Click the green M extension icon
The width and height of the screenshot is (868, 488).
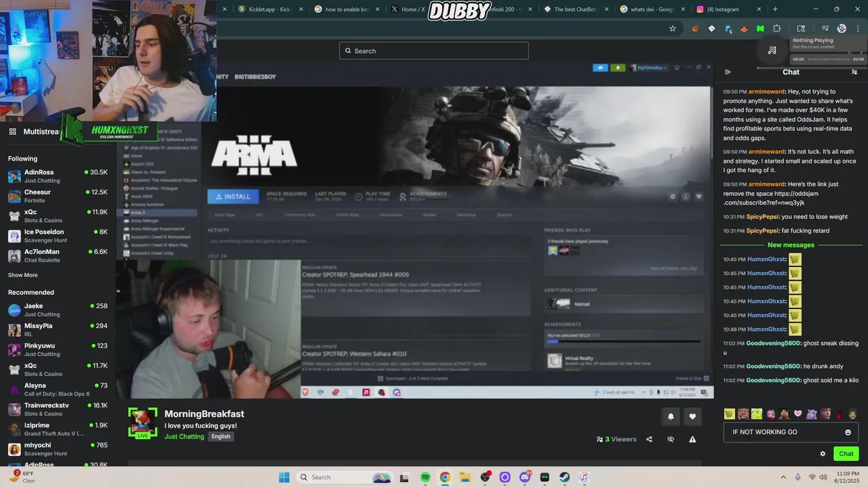(760, 28)
